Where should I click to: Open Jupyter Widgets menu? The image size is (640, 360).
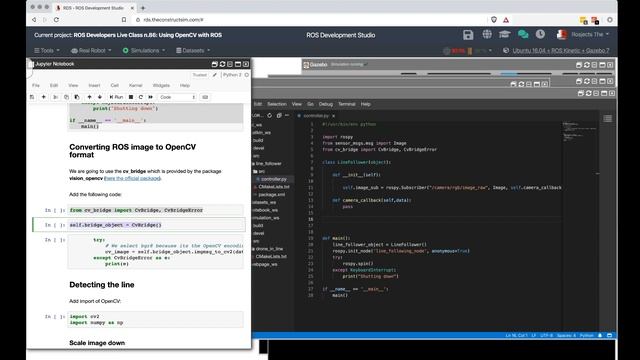[161, 85]
